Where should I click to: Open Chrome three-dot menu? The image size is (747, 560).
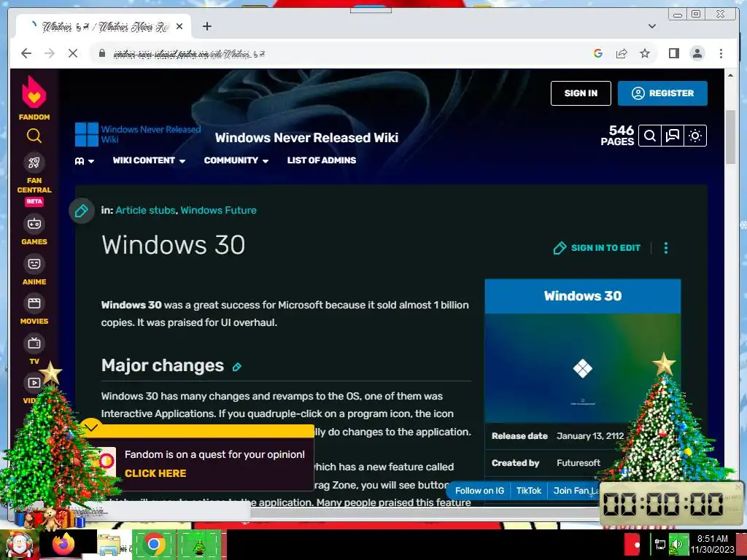click(x=721, y=53)
